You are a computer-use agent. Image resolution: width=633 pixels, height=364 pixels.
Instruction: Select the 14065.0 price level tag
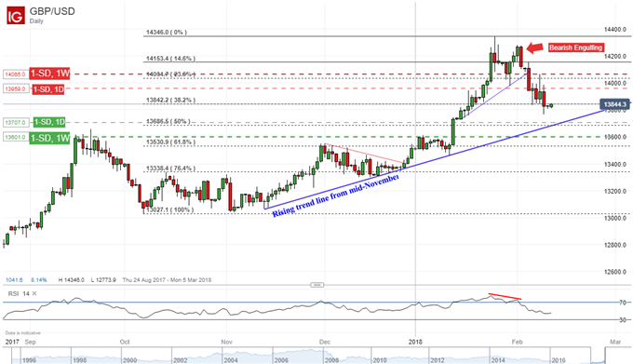click(16, 74)
